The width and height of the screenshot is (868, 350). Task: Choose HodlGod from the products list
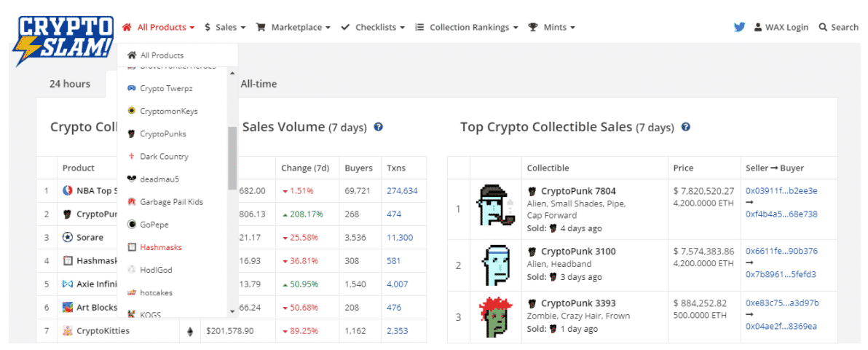coord(156,270)
